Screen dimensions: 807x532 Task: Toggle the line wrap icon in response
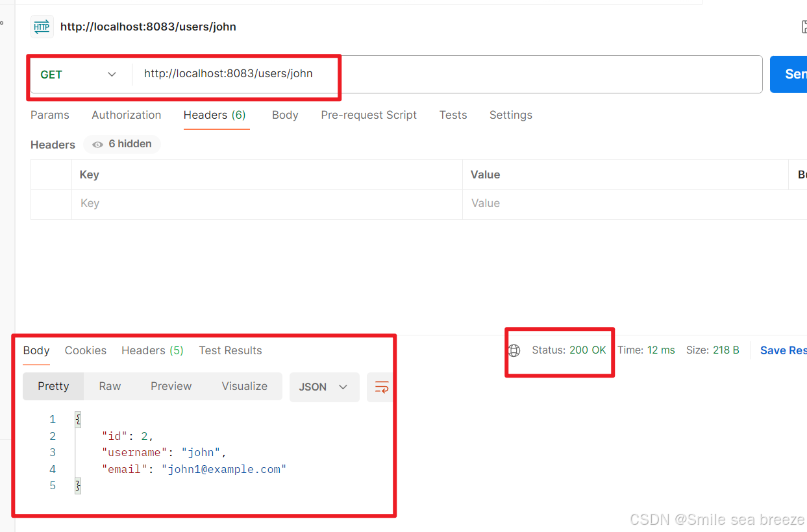click(x=381, y=387)
